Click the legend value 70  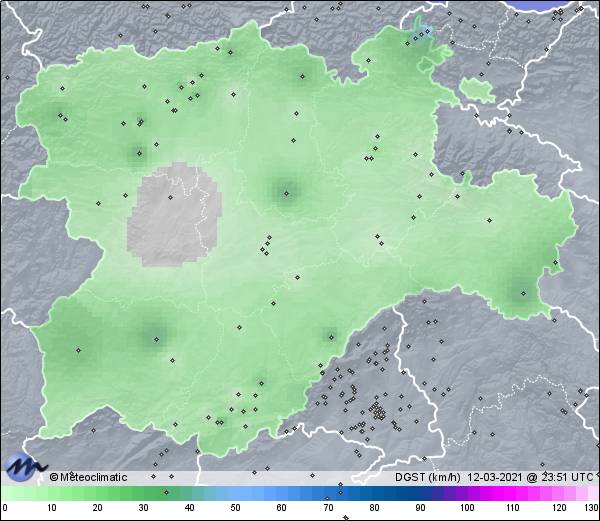point(328,508)
